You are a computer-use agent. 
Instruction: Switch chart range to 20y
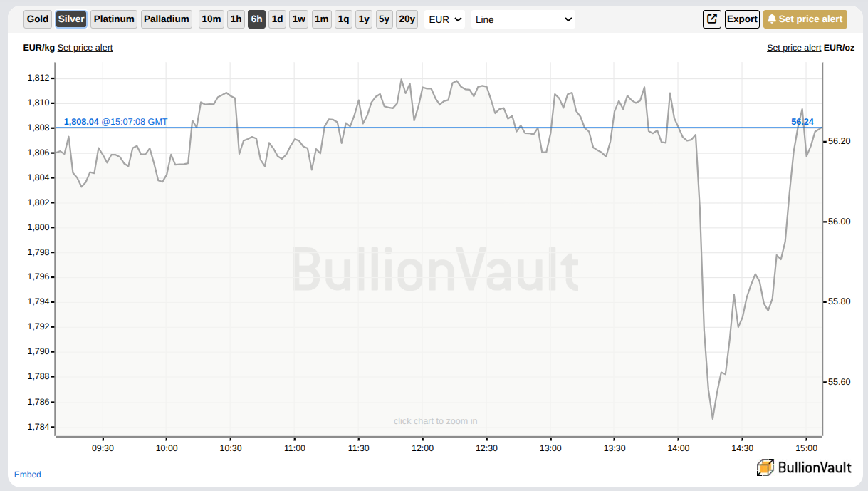tap(407, 19)
